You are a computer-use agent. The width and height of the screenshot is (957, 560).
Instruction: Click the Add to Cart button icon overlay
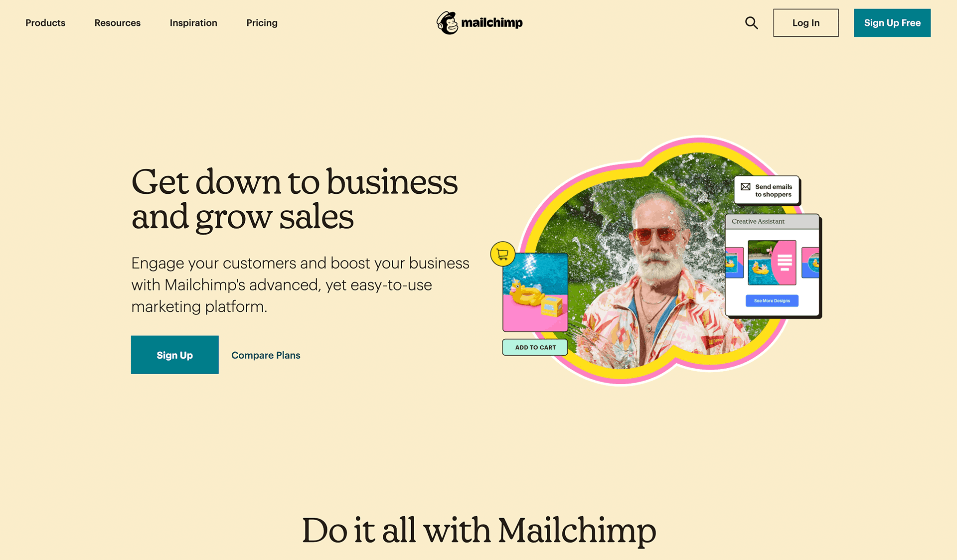coord(534,347)
